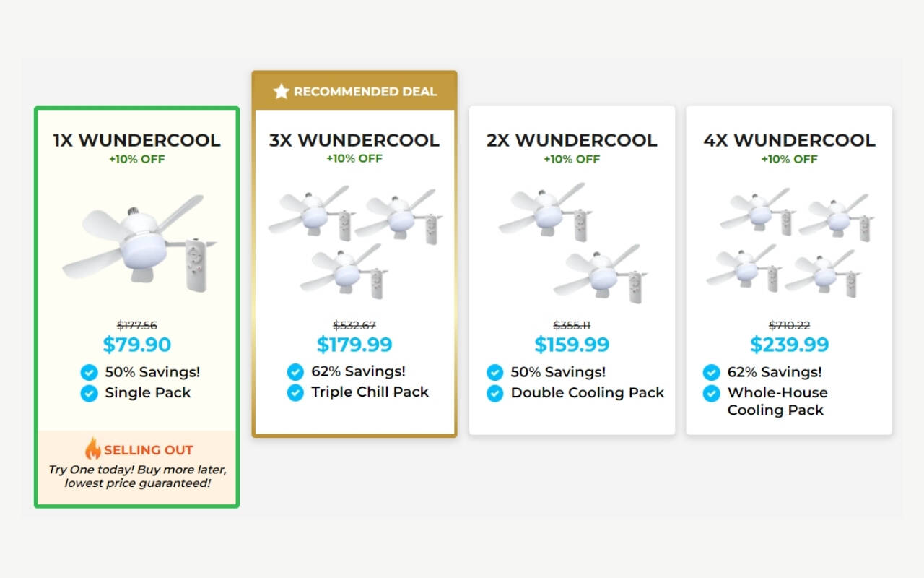Click the lowest price guaranteed text

pos(137,483)
